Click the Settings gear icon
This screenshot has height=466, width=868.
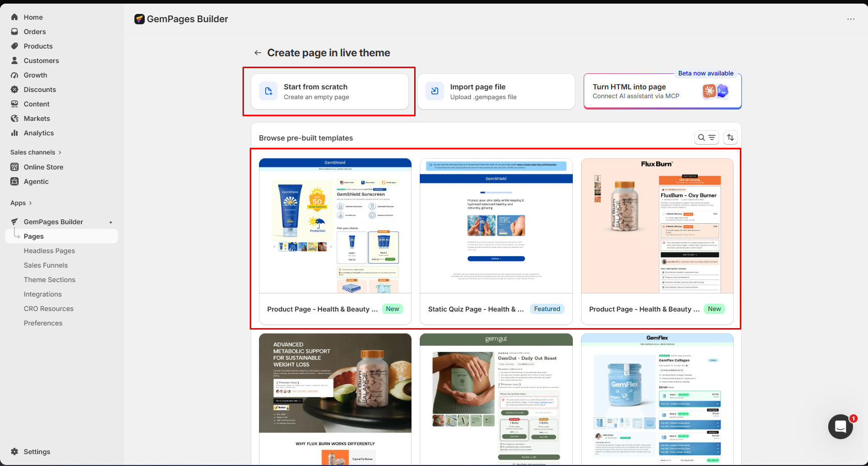point(14,452)
